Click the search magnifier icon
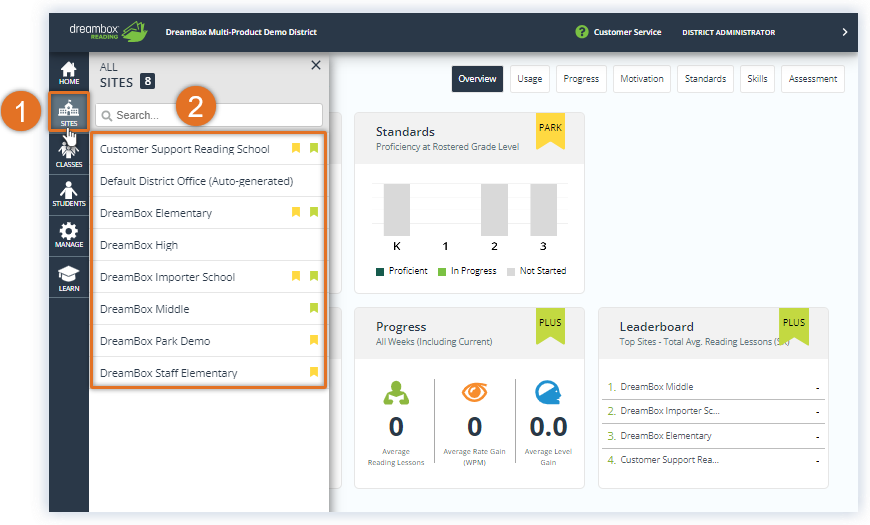The height and width of the screenshot is (525, 870). click(x=107, y=115)
